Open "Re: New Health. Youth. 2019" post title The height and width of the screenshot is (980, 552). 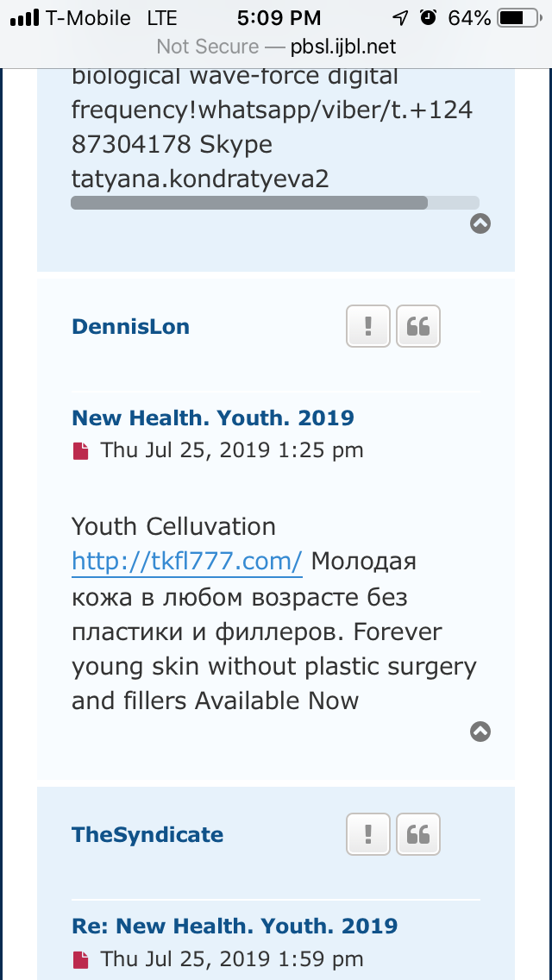[x=235, y=927]
